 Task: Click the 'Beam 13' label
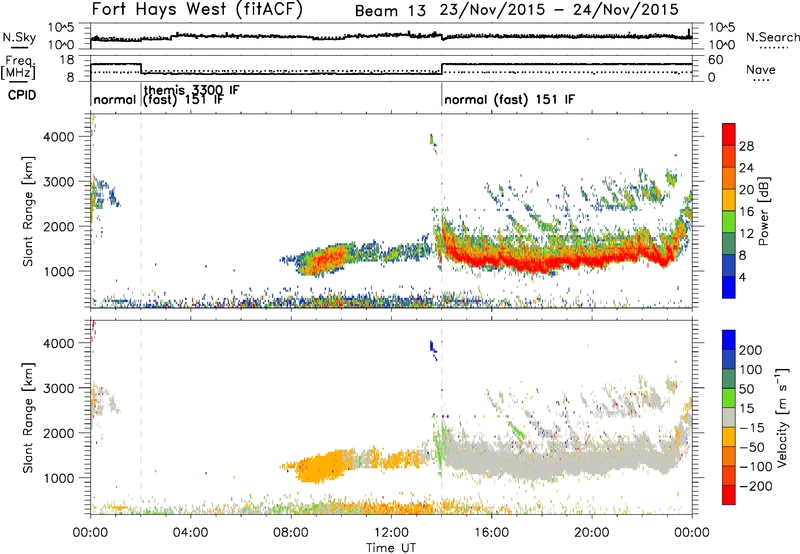[390, 10]
